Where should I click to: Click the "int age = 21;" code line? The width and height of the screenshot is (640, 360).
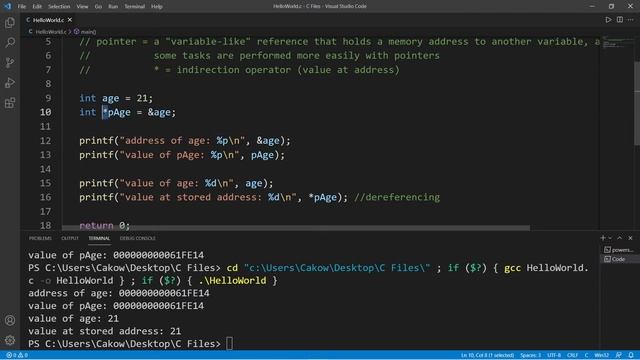pyautogui.click(x=116, y=98)
